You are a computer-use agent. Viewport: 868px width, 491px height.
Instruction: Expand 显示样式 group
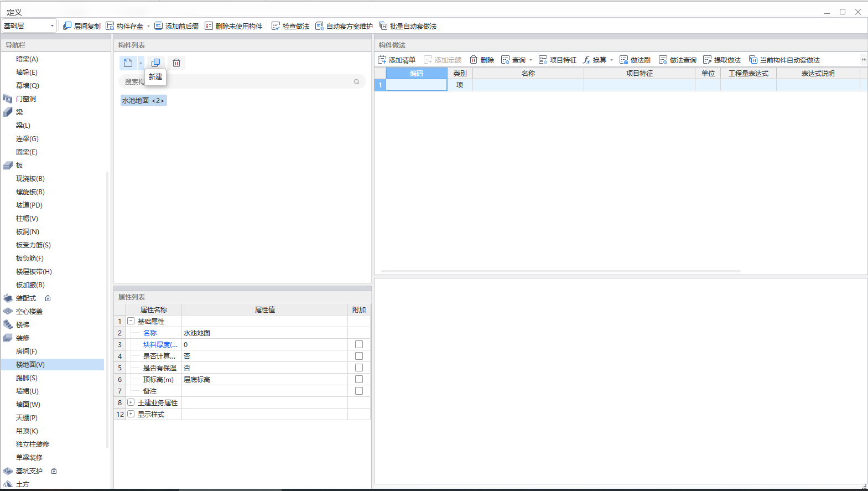click(131, 414)
